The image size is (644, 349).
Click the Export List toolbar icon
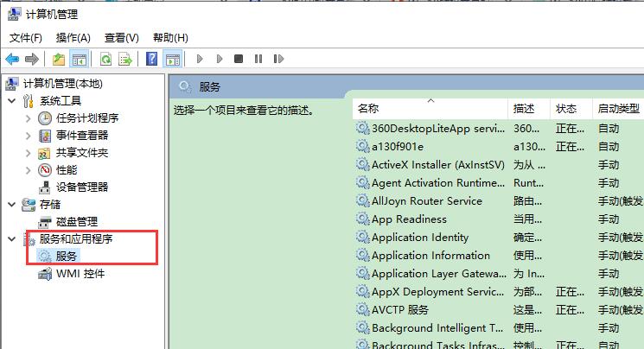pyautogui.click(x=124, y=59)
